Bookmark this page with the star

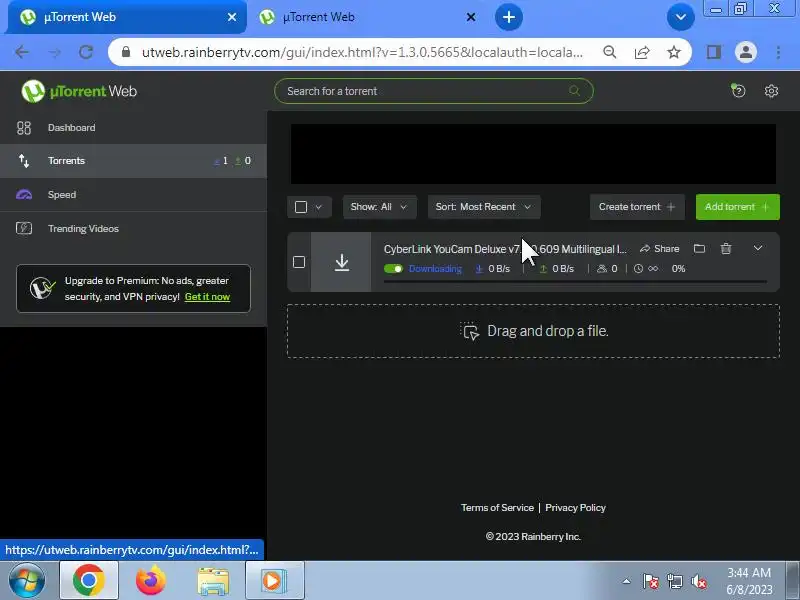point(673,52)
